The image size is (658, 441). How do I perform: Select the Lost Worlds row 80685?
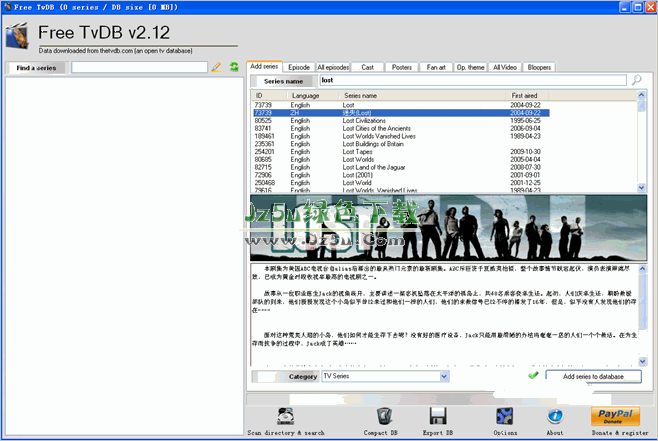coord(401,159)
